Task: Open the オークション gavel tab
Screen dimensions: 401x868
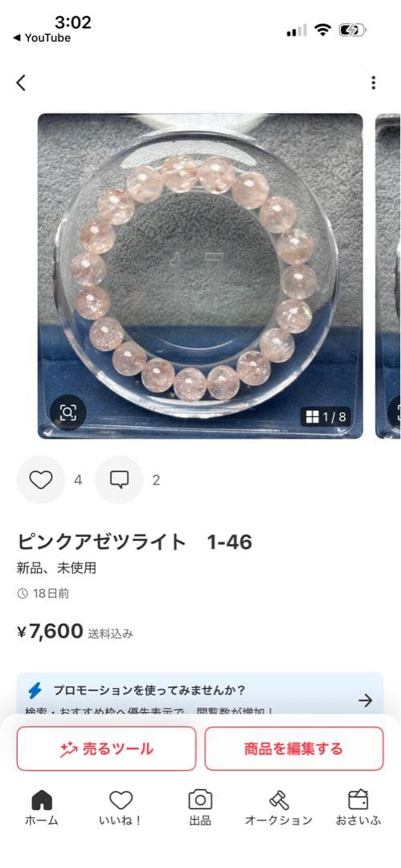Action: click(x=279, y=809)
